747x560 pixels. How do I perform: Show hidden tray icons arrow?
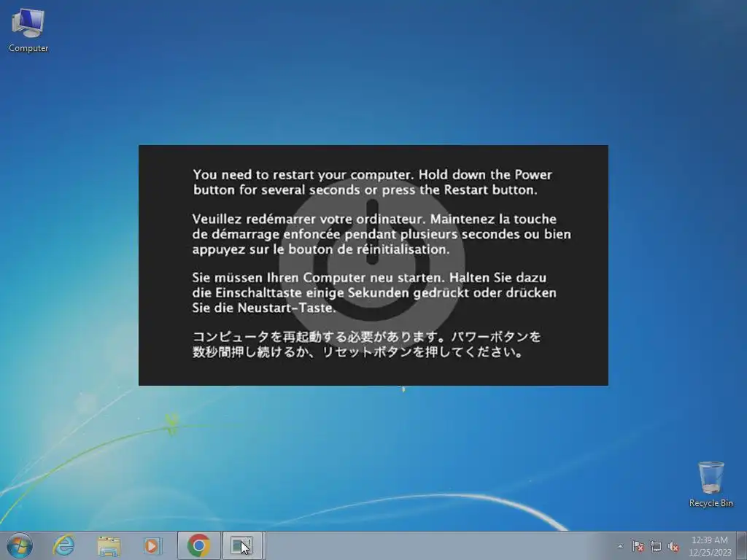(620, 546)
